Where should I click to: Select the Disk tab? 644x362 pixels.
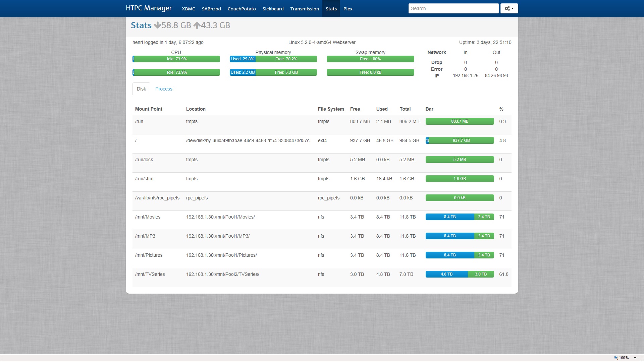tap(141, 89)
